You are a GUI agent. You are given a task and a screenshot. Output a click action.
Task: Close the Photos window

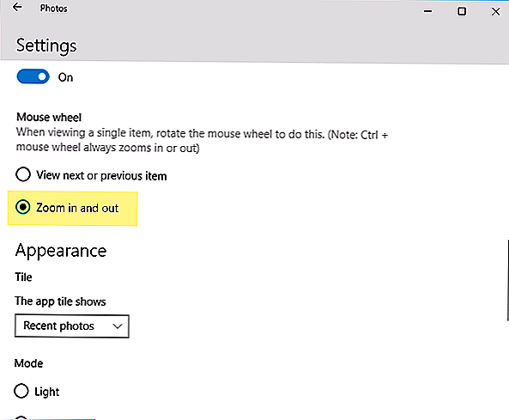[495, 12]
